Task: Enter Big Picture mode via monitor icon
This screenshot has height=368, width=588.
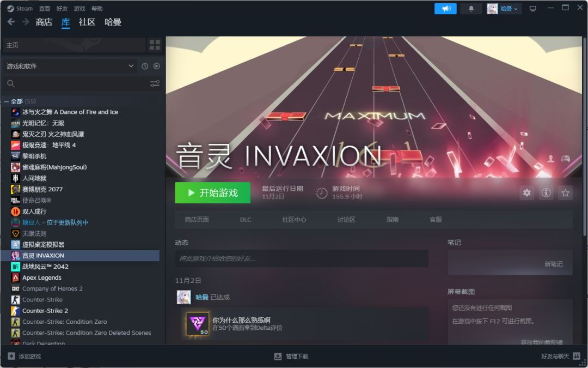Action: (532, 8)
